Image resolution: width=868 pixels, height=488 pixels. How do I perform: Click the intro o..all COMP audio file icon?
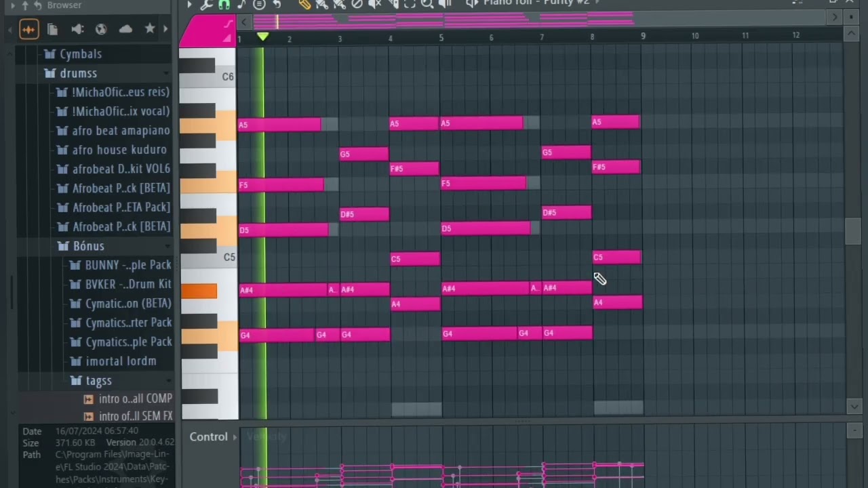click(88, 399)
